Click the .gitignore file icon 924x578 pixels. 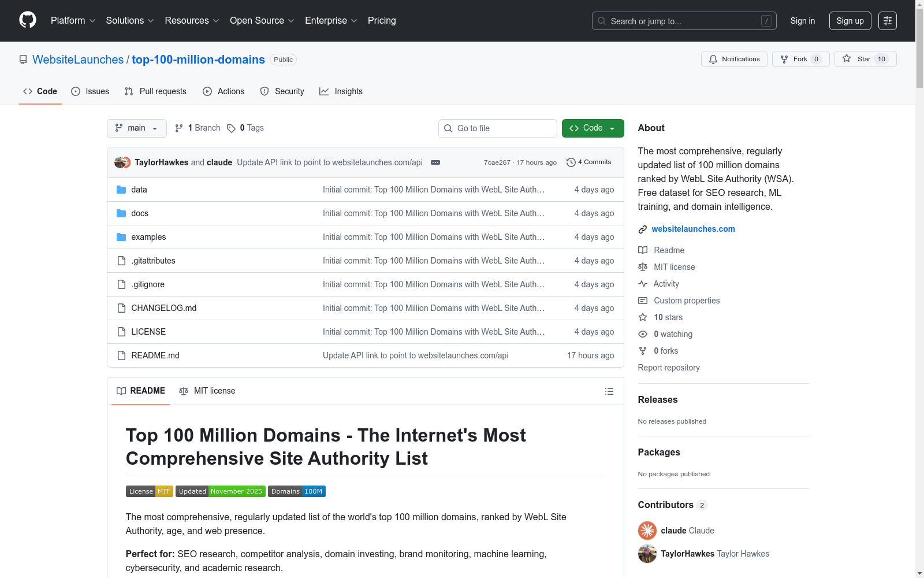[121, 284]
